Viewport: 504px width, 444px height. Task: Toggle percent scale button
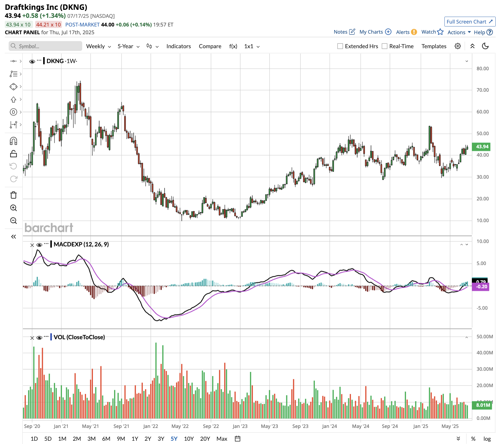[x=473, y=439]
